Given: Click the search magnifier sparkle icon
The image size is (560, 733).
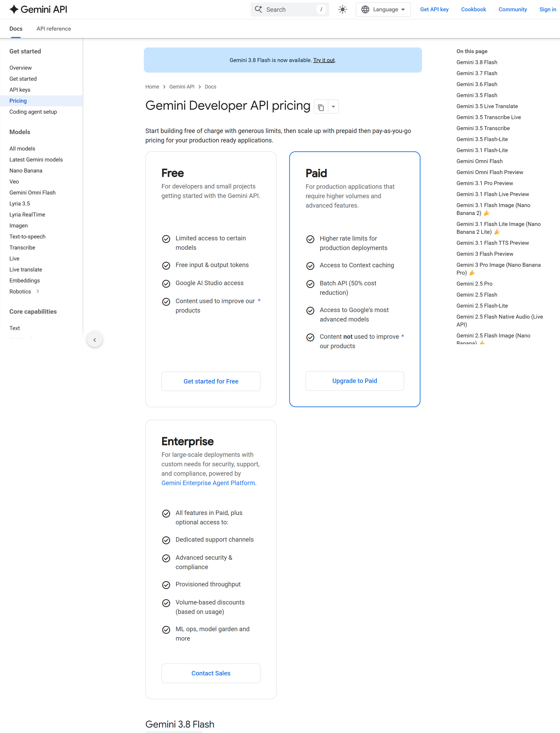Looking at the screenshot, I should (x=258, y=9).
